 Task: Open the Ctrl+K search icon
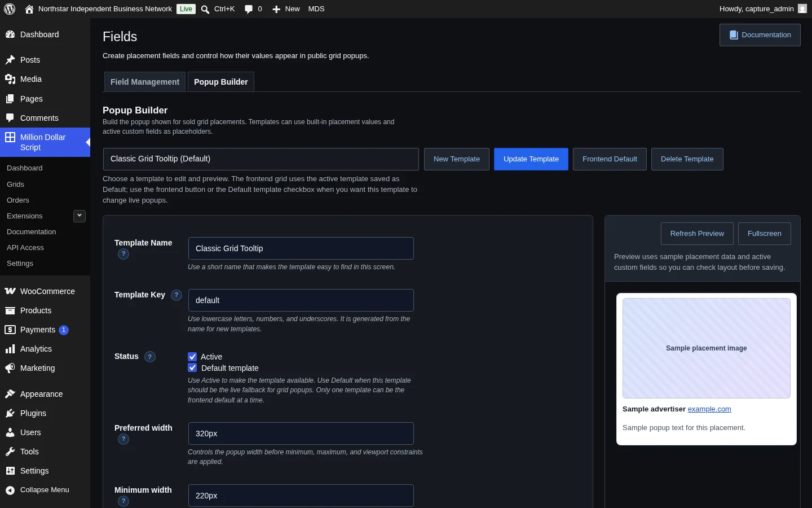(205, 9)
